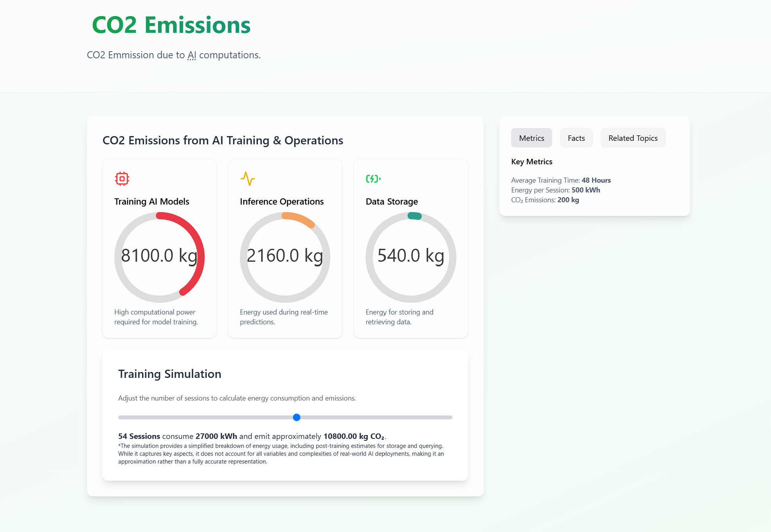Click the 540.0 kg value
This screenshot has width=771, height=532.
click(411, 256)
